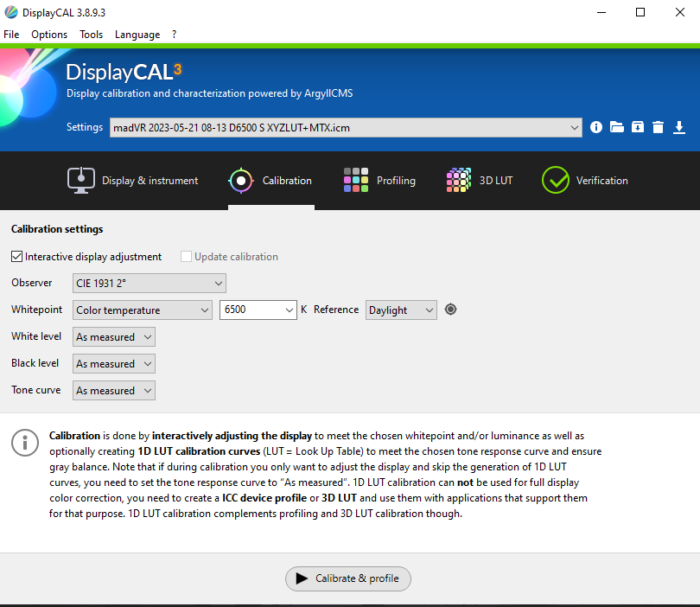Open the Tone curve As measured dropdown
Image resolution: width=700 pixels, height=607 pixels.
point(114,390)
